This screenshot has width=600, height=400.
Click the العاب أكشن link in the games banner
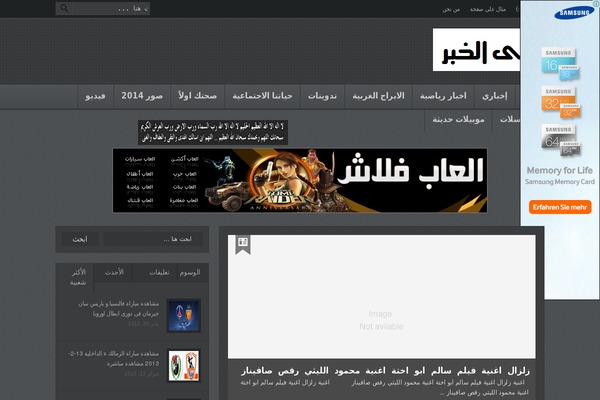point(184,159)
